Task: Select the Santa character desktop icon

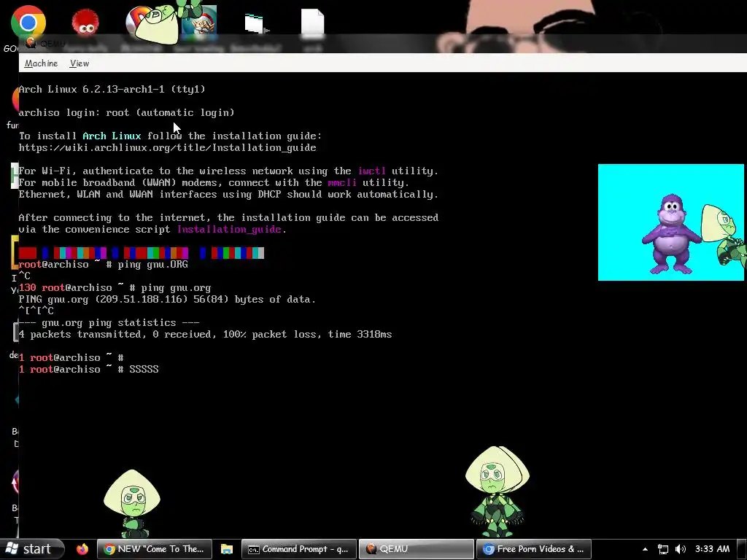Action: coord(199,23)
